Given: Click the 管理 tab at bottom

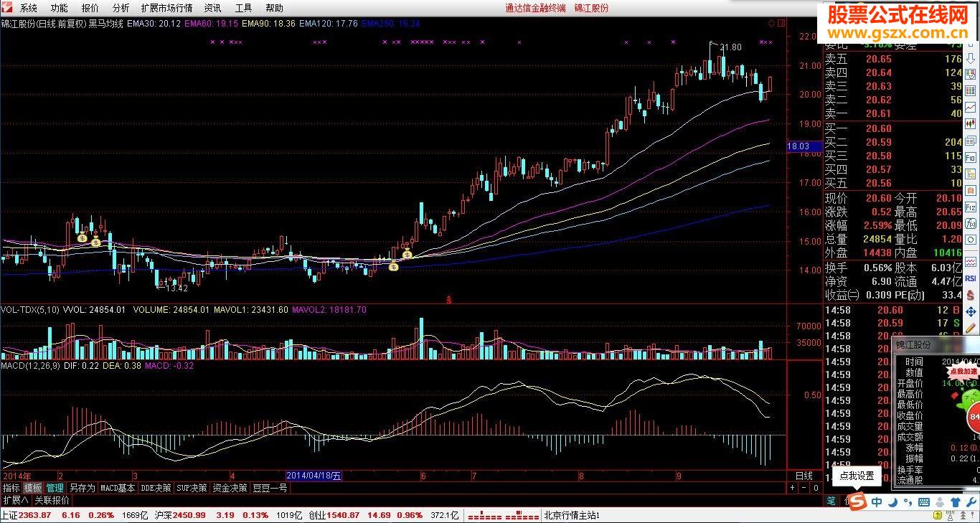Looking at the screenshot, I should (55, 488).
